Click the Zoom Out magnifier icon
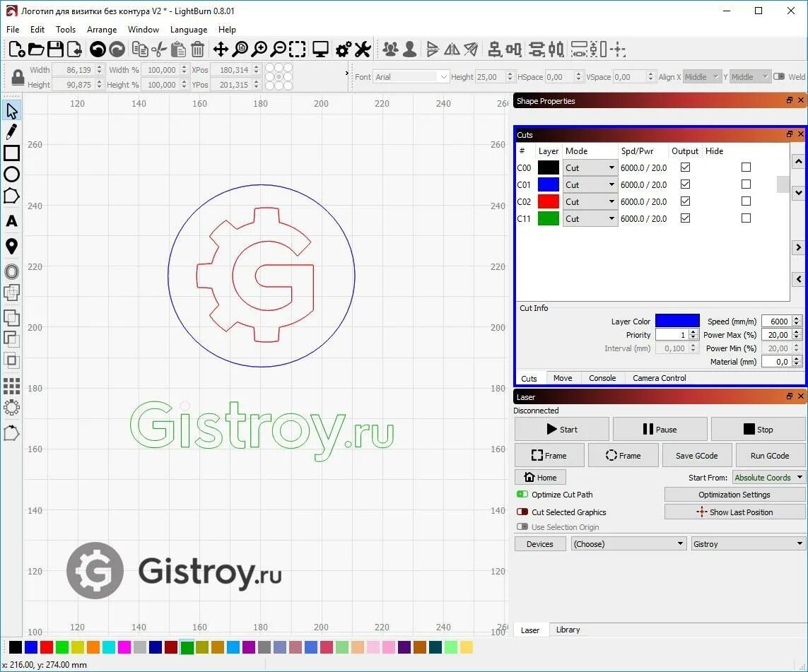 point(279,49)
